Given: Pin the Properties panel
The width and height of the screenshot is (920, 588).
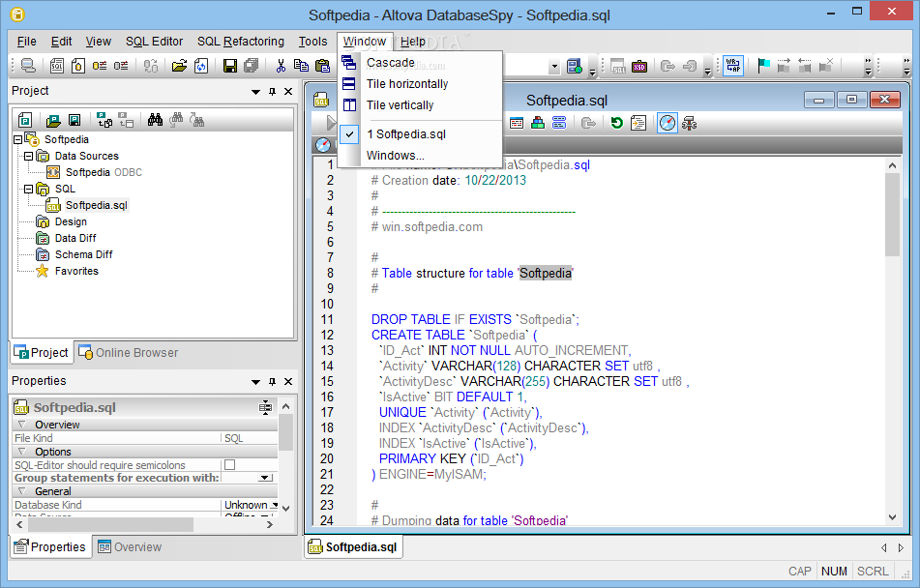Looking at the screenshot, I should tap(272, 381).
